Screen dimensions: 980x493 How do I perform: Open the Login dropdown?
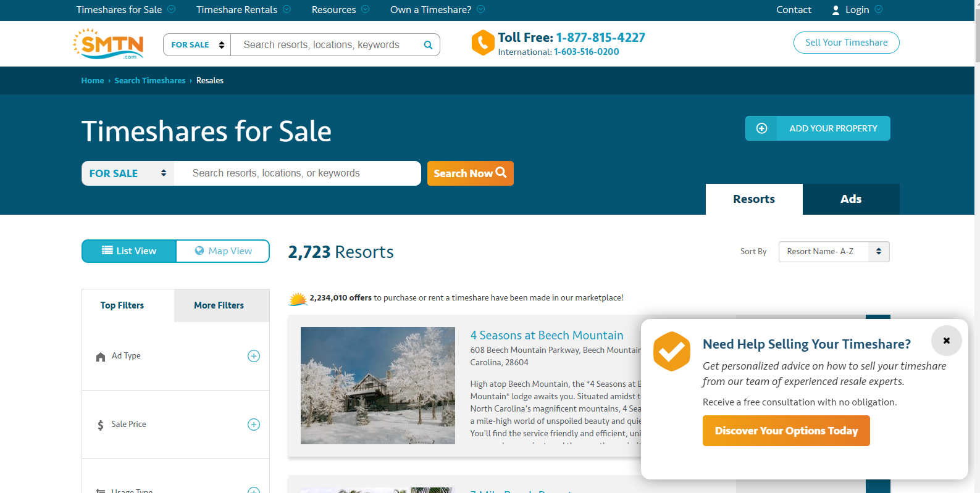tap(858, 10)
